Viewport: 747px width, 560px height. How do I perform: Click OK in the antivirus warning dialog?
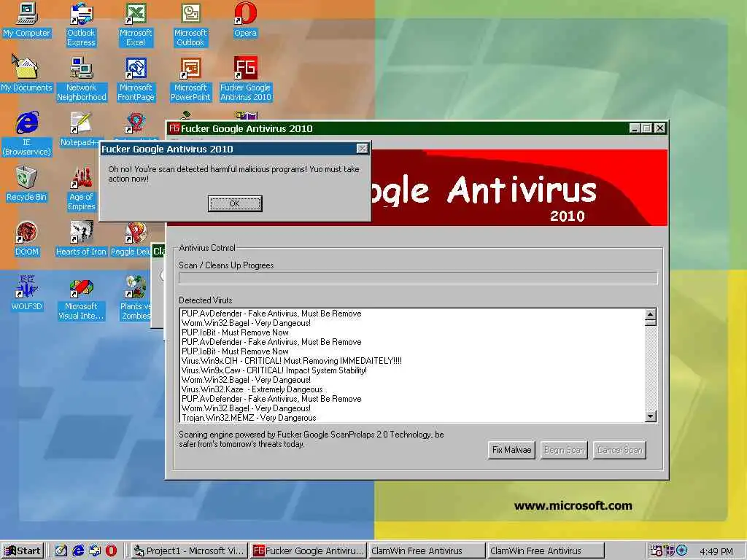tap(235, 204)
